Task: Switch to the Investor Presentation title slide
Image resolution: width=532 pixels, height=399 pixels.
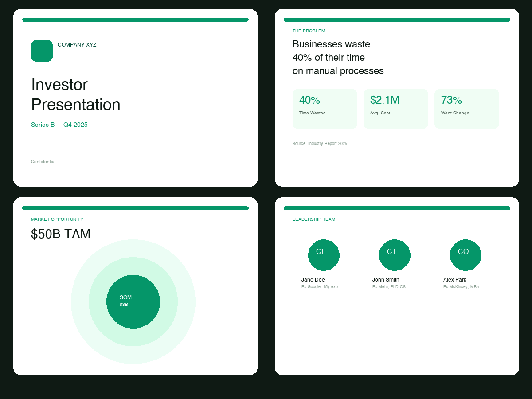Action: coord(75,95)
